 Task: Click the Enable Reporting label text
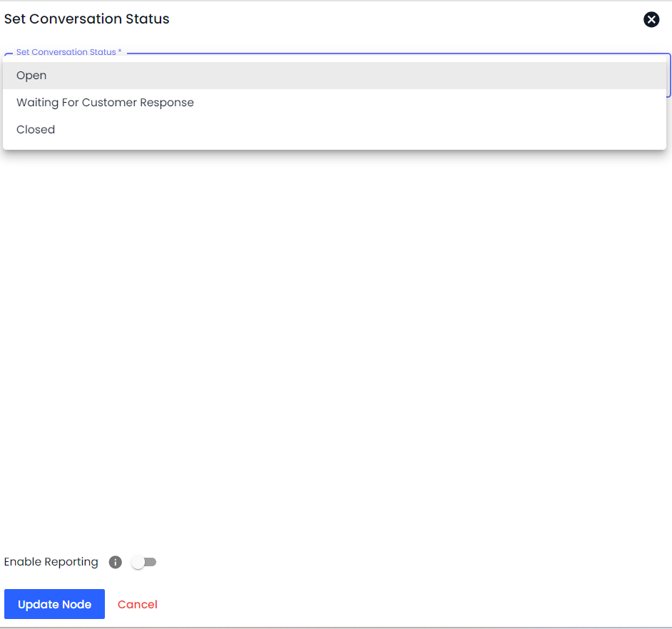tap(51, 562)
